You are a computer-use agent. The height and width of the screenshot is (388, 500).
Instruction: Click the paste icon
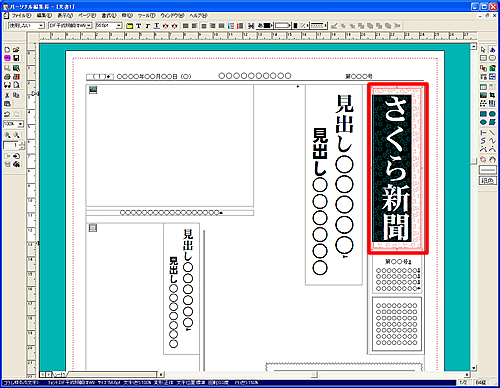[7, 104]
